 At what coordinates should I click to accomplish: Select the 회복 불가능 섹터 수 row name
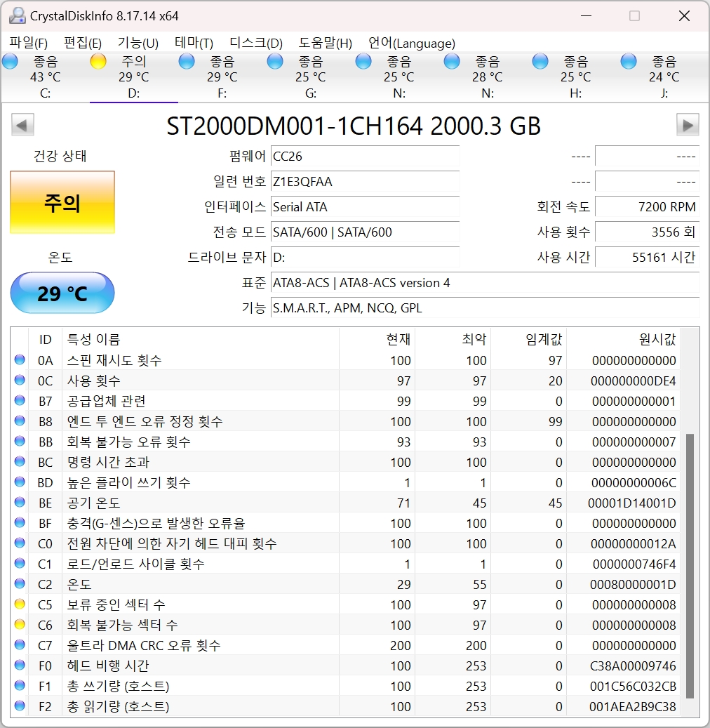(123, 626)
